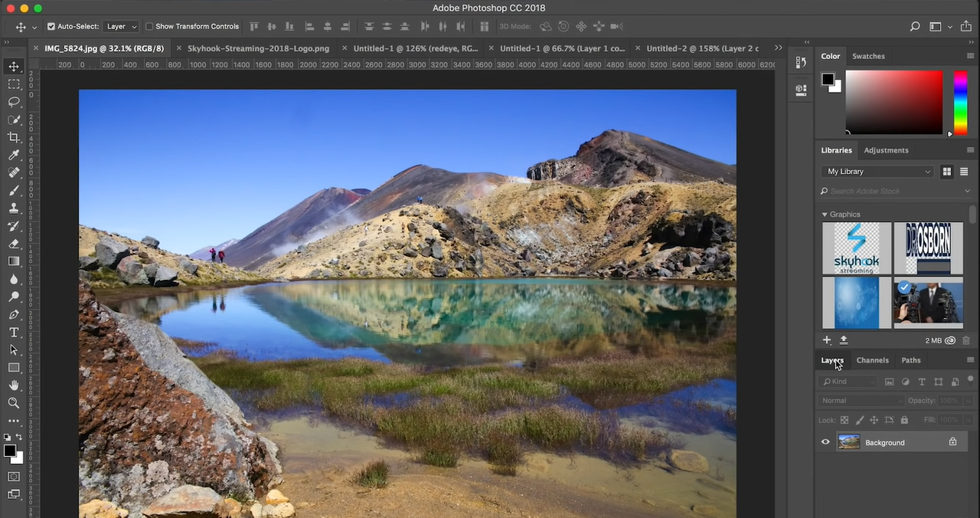Select the Crop tool
Image resolution: width=980 pixels, height=518 pixels.
(x=14, y=137)
